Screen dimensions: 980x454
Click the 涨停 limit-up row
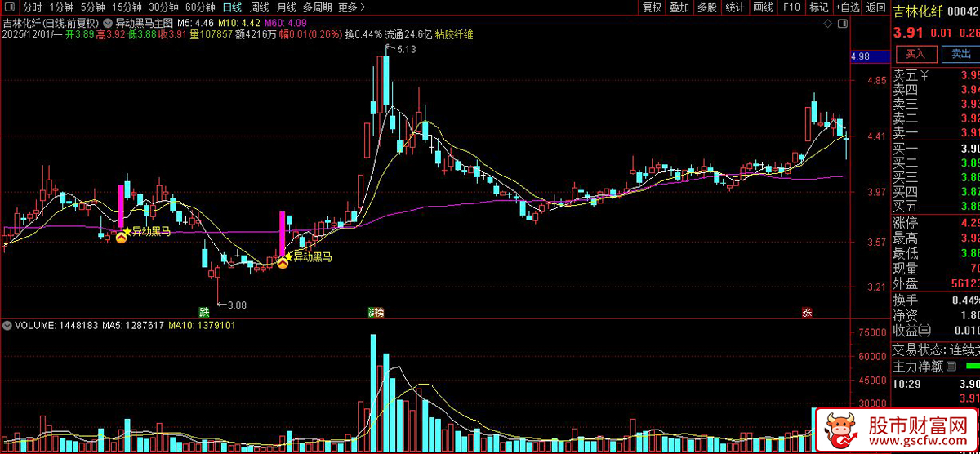936,223
